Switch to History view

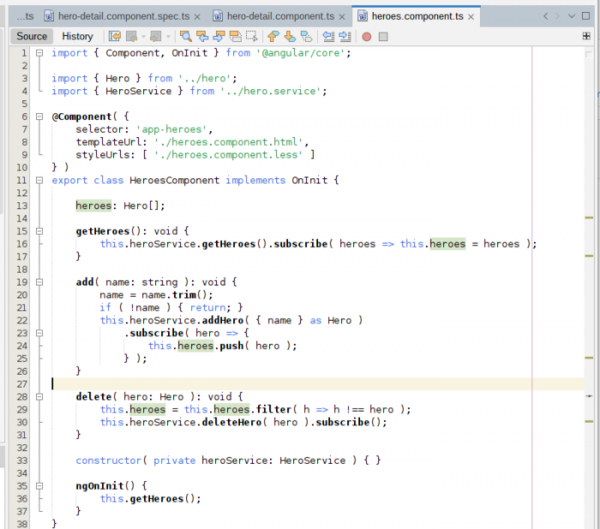(x=77, y=36)
